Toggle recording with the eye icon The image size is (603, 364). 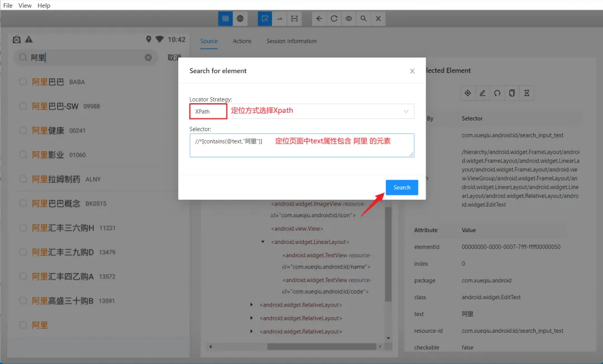348,18
